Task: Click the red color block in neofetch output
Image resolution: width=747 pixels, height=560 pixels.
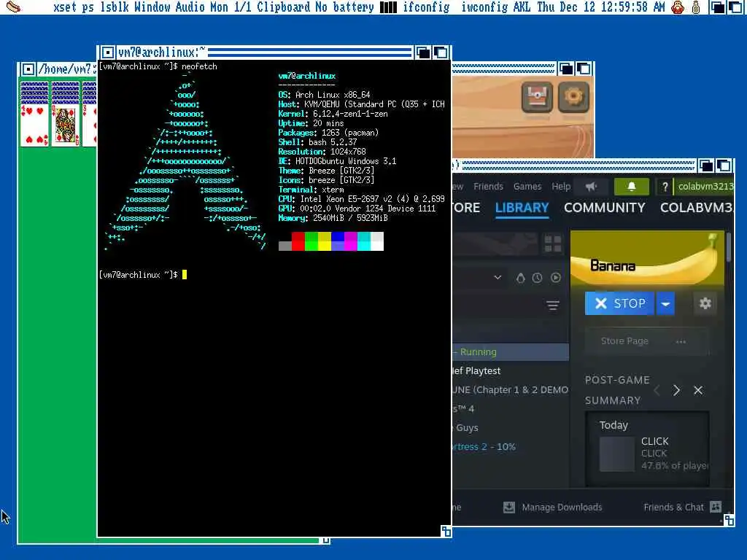Action: point(298,241)
